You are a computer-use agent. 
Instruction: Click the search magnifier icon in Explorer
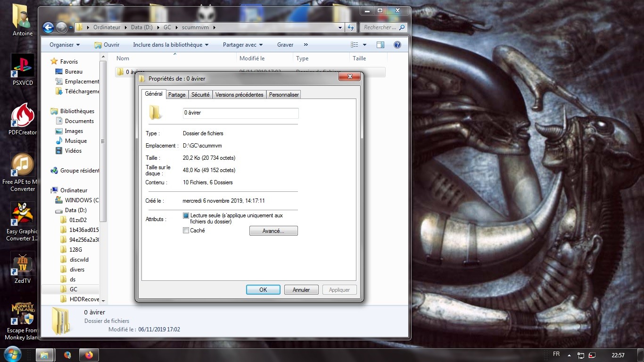[402, 27]
